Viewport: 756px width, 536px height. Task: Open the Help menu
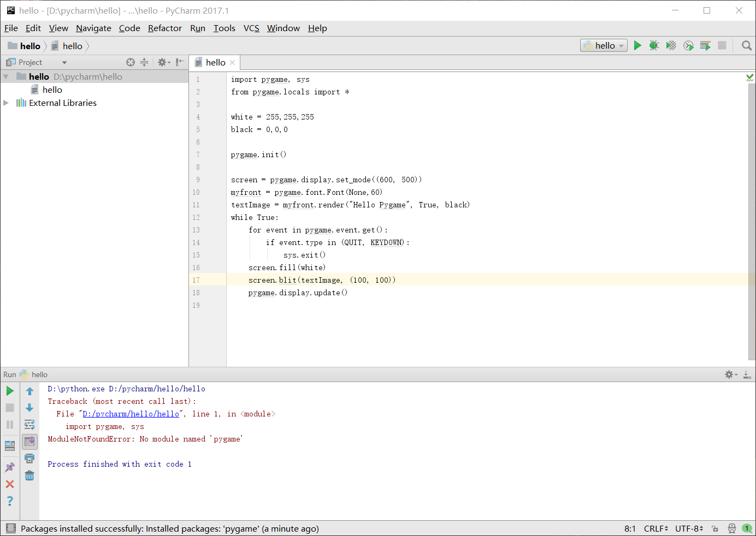317,28
